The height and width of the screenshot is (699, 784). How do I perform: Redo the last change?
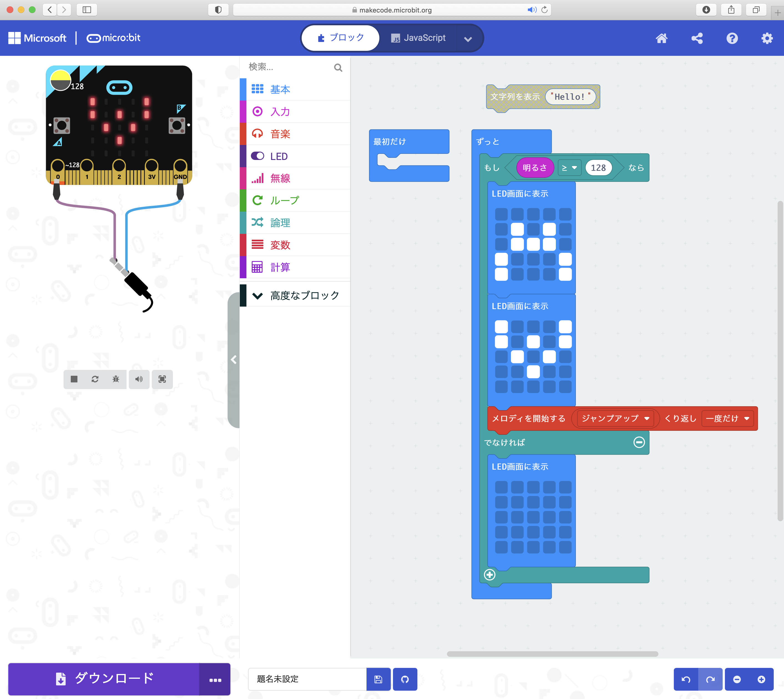[710, 679]
